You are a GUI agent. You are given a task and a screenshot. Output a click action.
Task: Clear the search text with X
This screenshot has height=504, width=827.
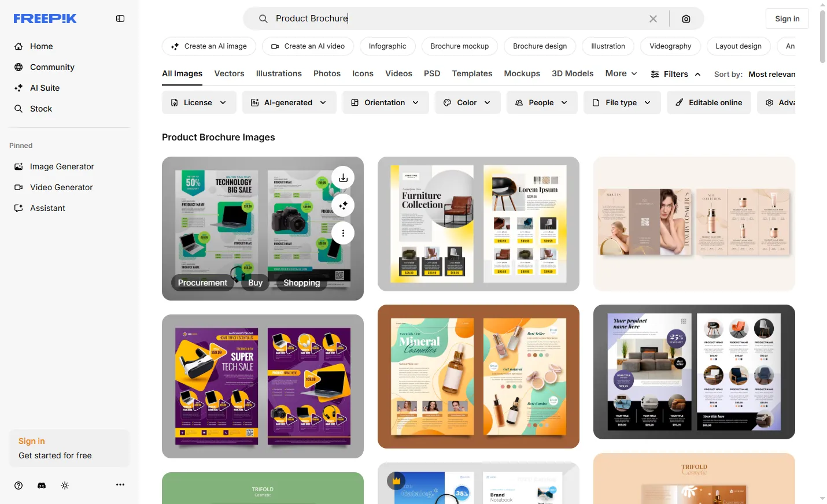pos(653,18)
